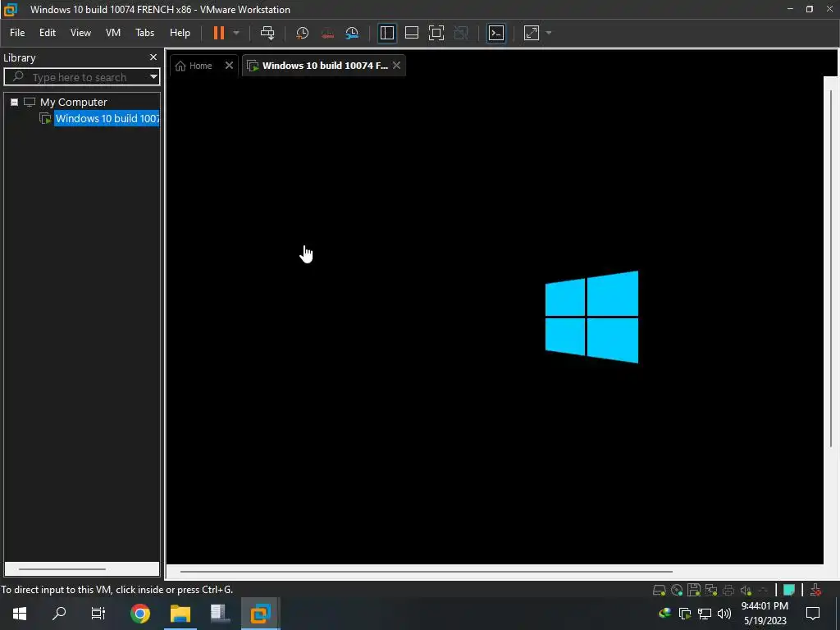Close the Library panel
This screenshot has height=630, width=840.
pyautogui.click(x=153, y=57)
